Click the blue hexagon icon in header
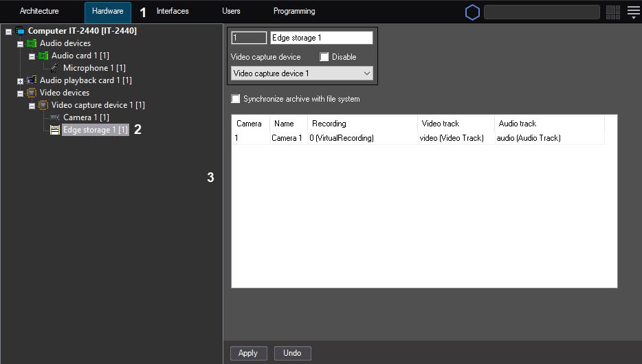The width and height of the screenshot is (642, 364). click(x=472, y=12)
